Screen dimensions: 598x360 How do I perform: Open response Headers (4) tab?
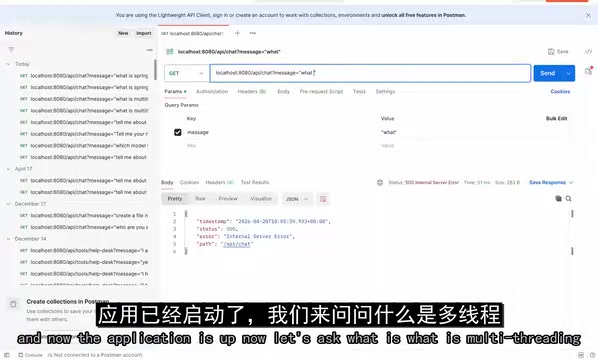pyautogui.click(x=220, y=182)
